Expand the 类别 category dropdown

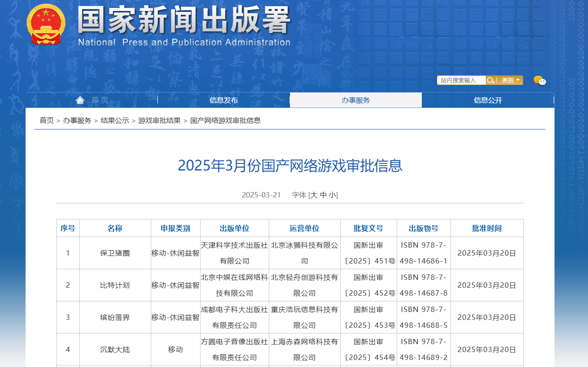point(510,80)
